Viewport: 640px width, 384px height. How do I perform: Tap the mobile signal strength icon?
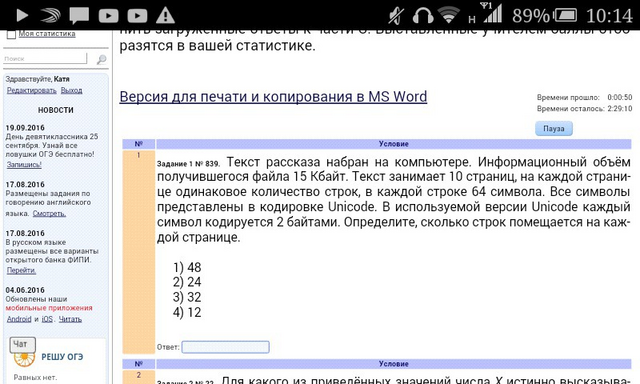click(492, 13)
